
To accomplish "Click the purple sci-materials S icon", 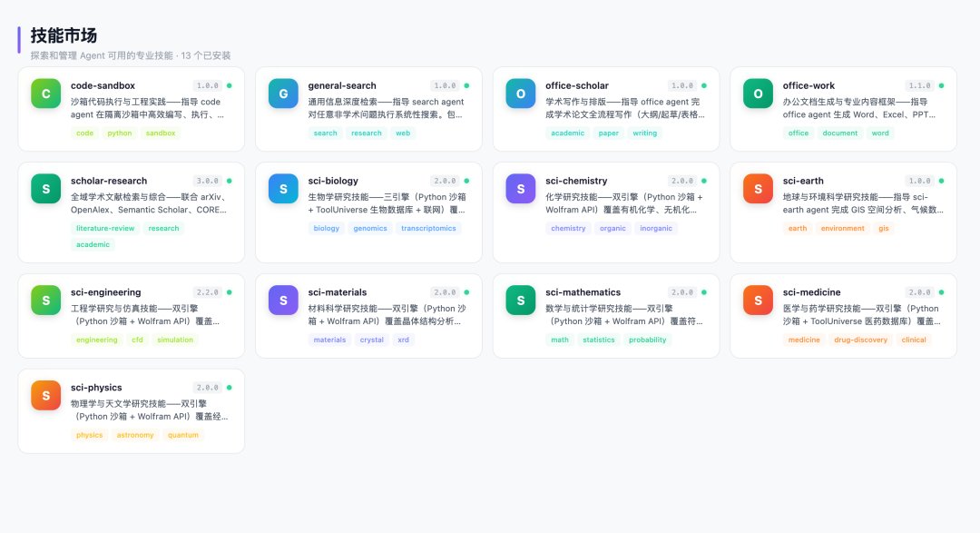I will point(283,301).
